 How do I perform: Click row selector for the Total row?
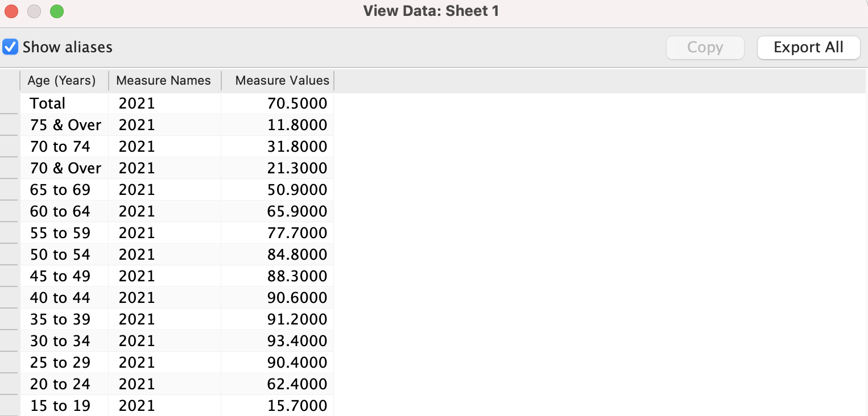(9, 103)
